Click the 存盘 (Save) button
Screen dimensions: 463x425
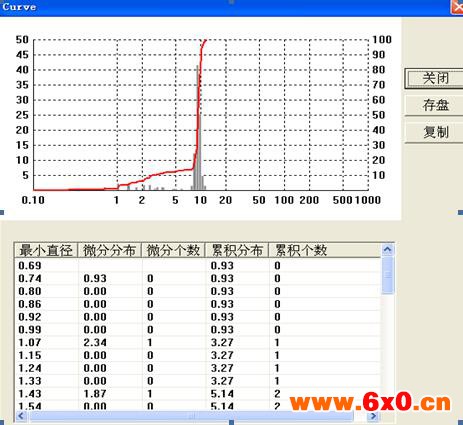click(x=434, y=105)
